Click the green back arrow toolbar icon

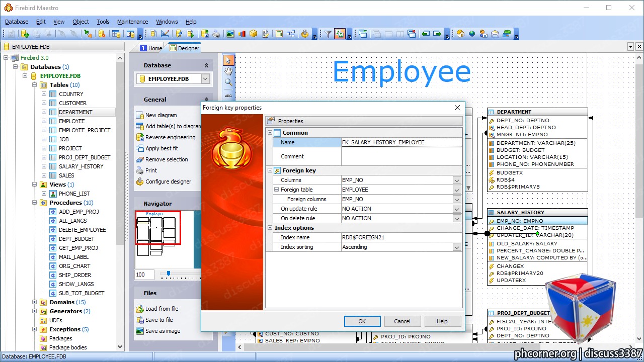[426, 34]
